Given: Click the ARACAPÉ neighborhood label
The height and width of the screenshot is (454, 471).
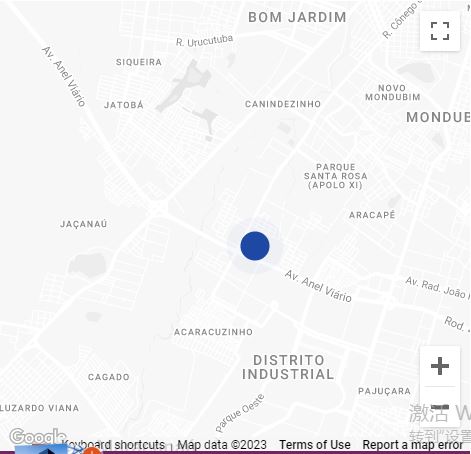Looking at the screenshot, I should click(372, 215).
